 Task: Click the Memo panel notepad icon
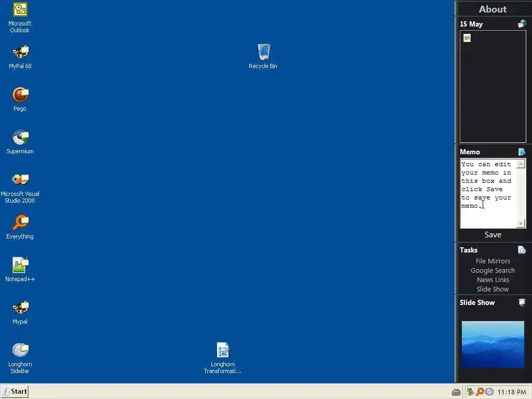click(x=522, y=152)
